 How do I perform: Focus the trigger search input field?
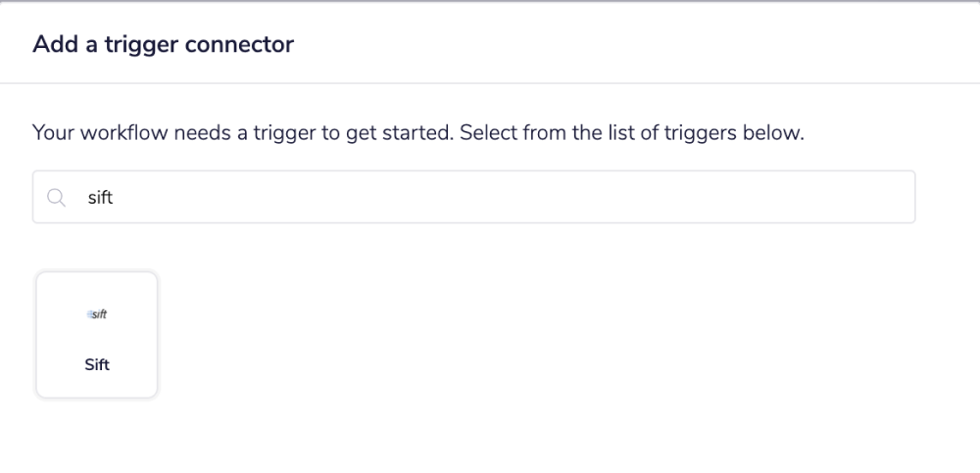[x=473, y=197]
